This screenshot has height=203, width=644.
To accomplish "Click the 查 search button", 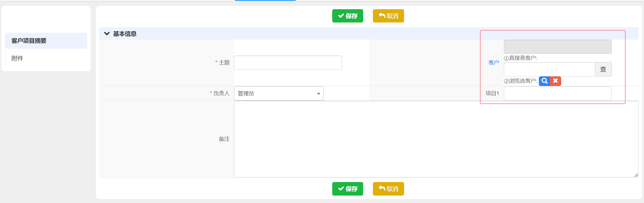I will (603, 69).
